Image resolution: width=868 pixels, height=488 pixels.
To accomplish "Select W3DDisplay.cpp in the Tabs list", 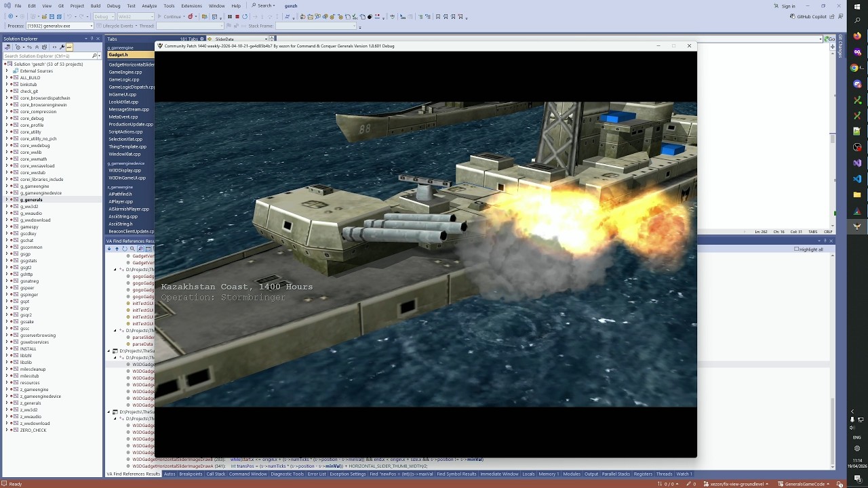I will point(125,170).
